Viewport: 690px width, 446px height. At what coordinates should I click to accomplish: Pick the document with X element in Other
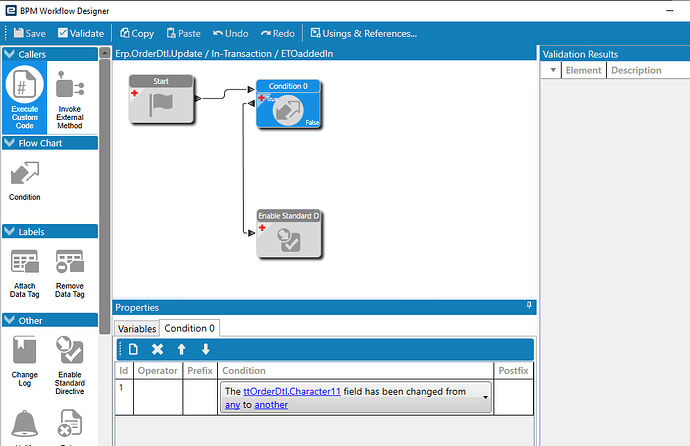[x=70, y=424]
